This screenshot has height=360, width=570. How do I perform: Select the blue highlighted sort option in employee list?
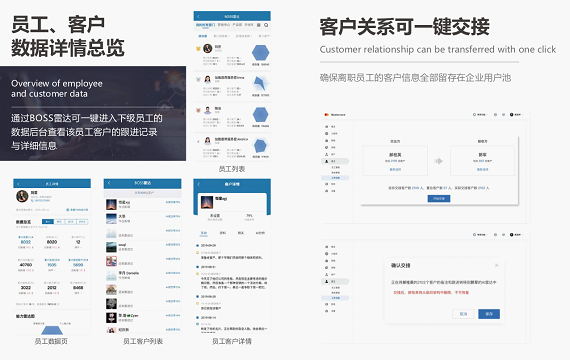pos(202,36)
